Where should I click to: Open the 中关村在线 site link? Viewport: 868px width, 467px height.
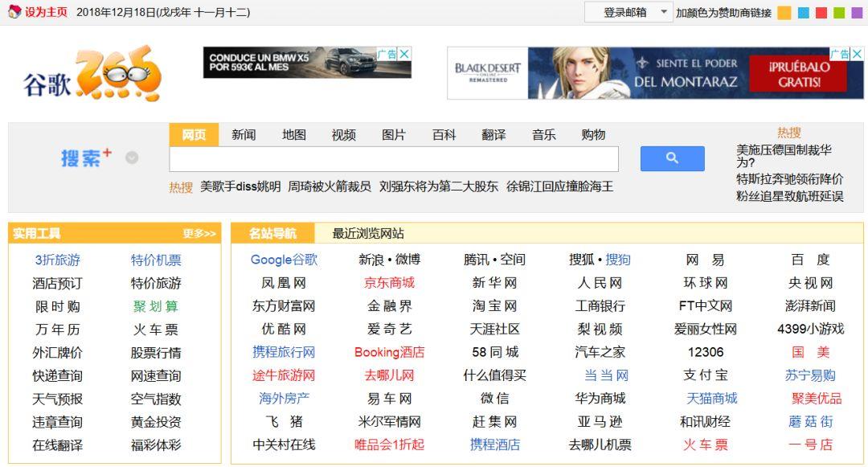pyautogui.click(x=284, y=444)
